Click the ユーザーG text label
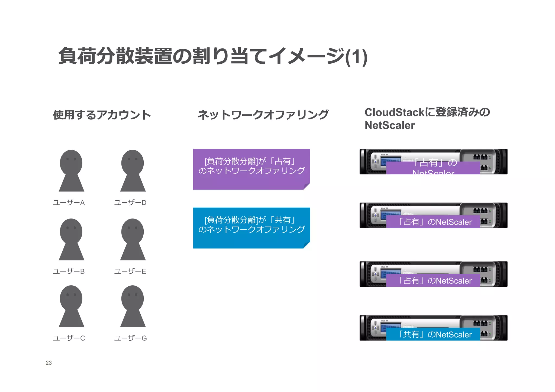The width and height of the screenshot is (555, 392). [x=130, y=338]
